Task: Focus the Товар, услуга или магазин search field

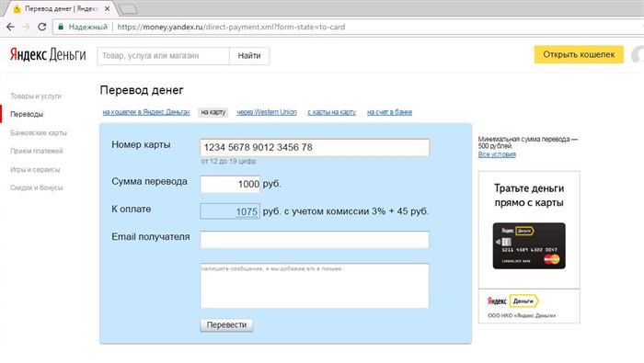Action: [163, 56]
